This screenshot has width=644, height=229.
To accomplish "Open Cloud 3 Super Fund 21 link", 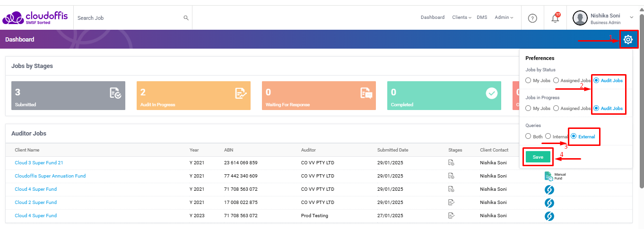I will (39, 163).
